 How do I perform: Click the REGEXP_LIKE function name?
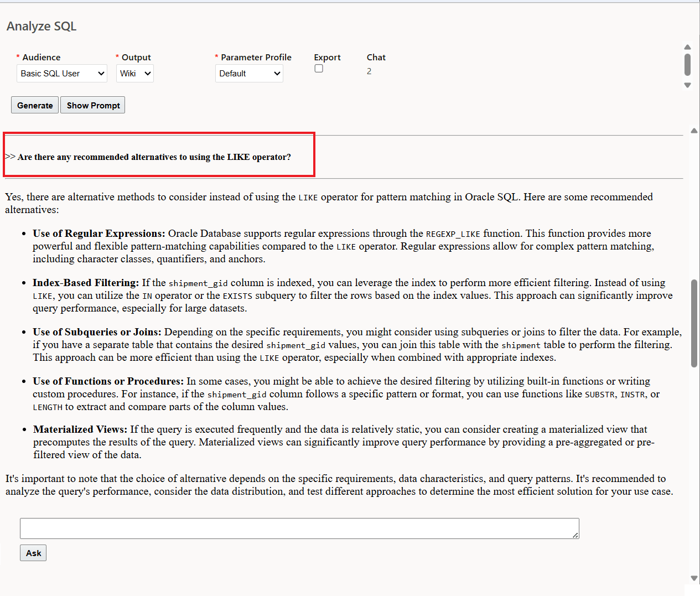(x=453, y=234)
